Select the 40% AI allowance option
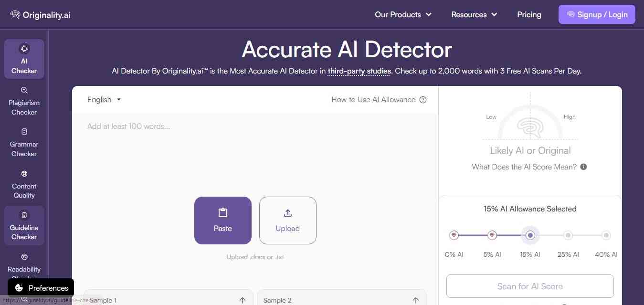 [606, 235]
